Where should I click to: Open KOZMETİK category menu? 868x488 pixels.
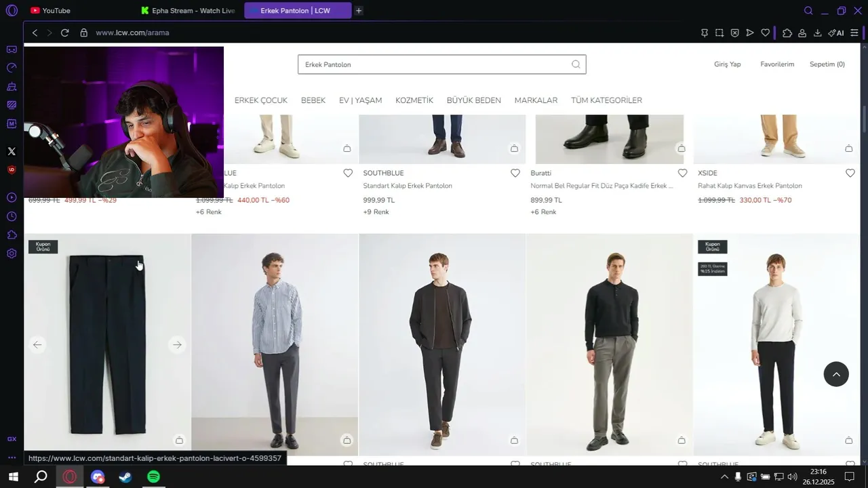pos(414,100)
